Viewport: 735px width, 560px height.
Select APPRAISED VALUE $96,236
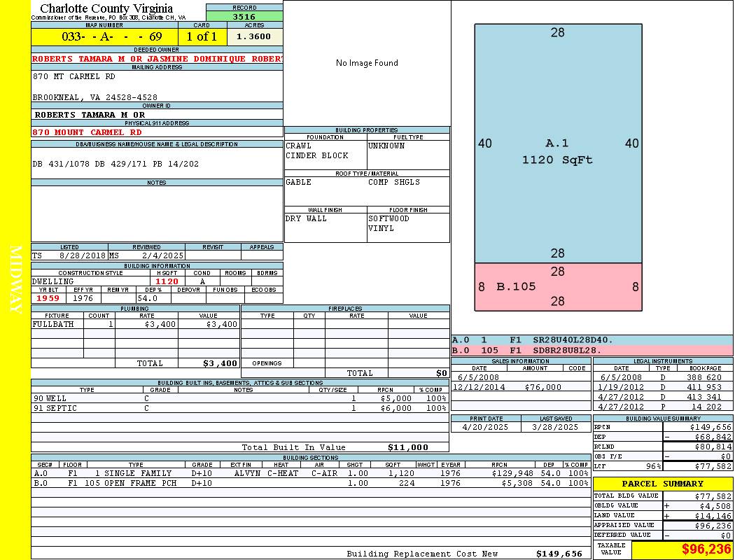(x=713, y=526)
